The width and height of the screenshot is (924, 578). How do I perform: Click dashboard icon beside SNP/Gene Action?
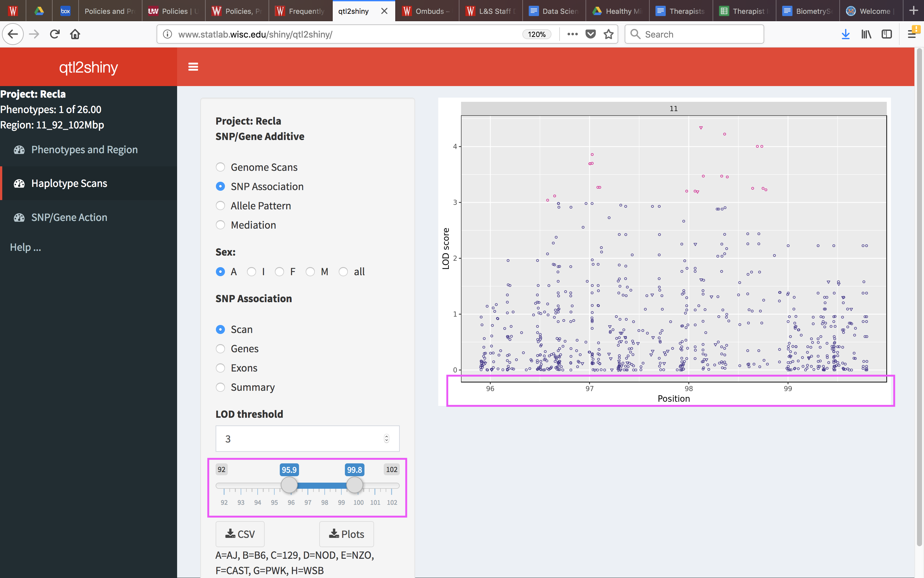19,217
